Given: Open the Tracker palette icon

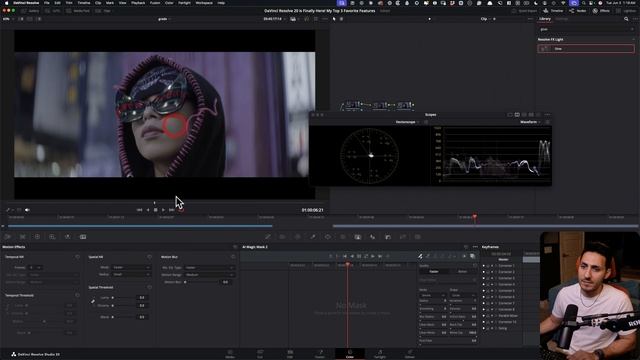Looking at the screenshot, I should tap(343, 237).
